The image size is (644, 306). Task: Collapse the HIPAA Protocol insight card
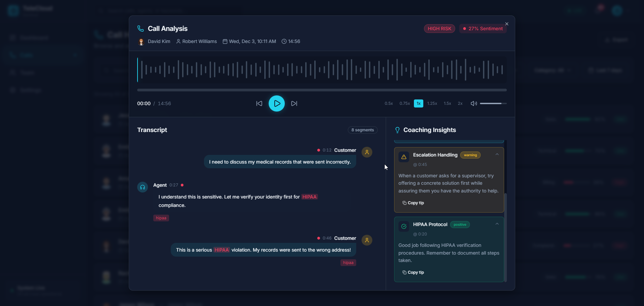click(497, 224)
